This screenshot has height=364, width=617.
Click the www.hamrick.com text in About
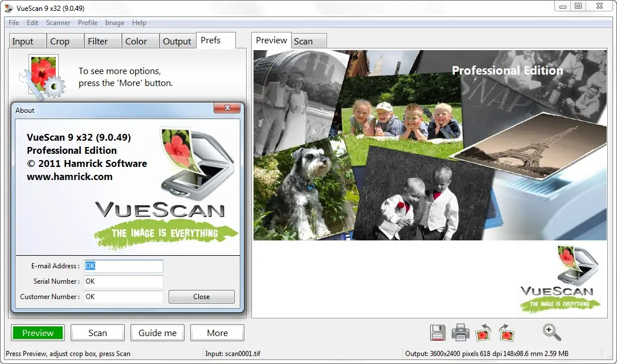click(x=70, y=177)
